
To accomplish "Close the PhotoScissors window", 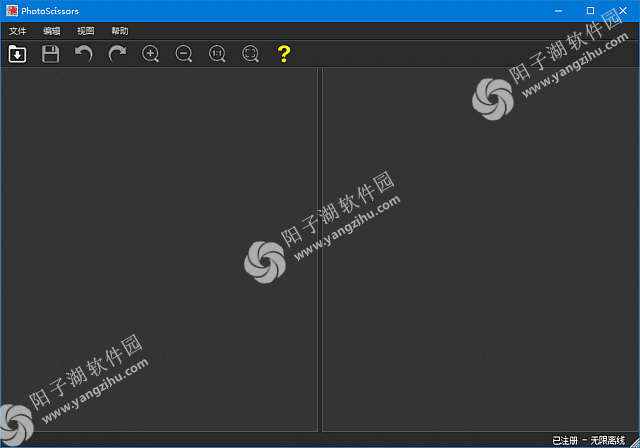I will pyautogui.click(x=623, y=11).
